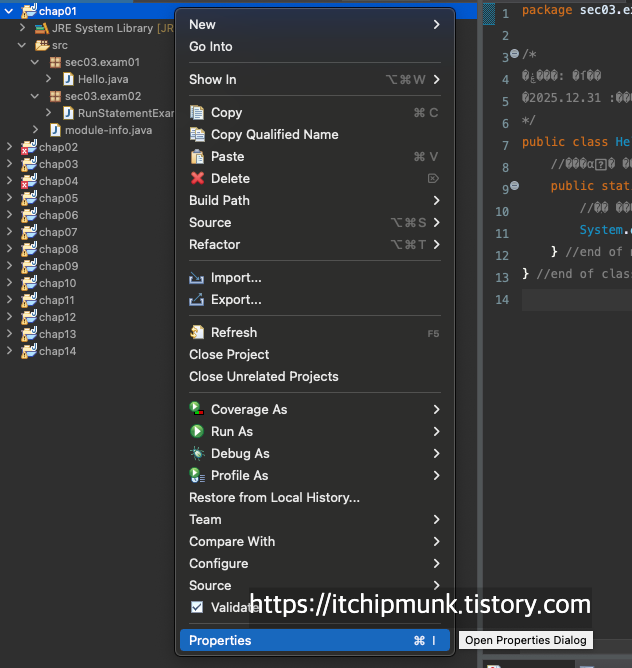Collapse the chap01 project tree

[9, 11]
